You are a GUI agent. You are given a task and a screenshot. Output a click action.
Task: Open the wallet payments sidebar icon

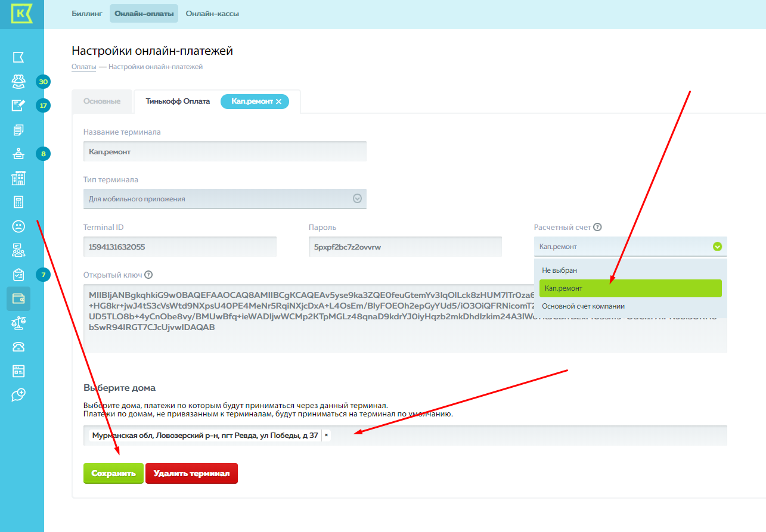coord(18,298)
